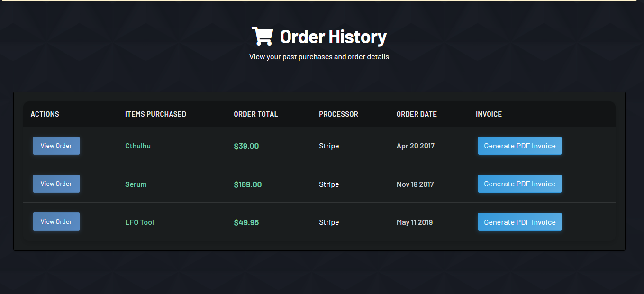Click the shopping cart icon
Viewport: 644px width, 294px height.
coord(262,36)
